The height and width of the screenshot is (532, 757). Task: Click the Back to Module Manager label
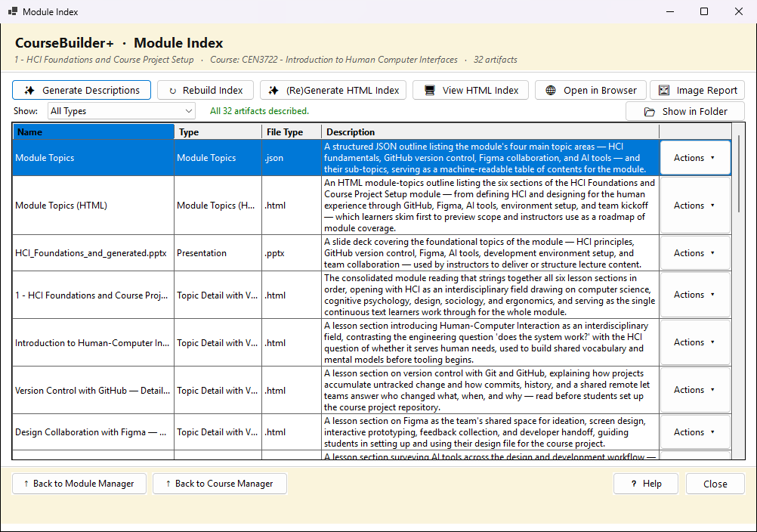pyautogui.click(x=84, y=483)
